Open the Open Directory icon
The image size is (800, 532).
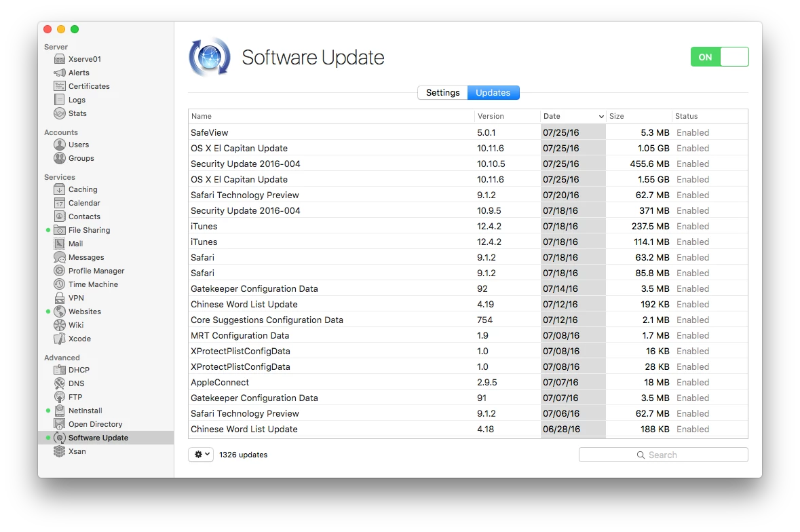(x=60, y=424)
